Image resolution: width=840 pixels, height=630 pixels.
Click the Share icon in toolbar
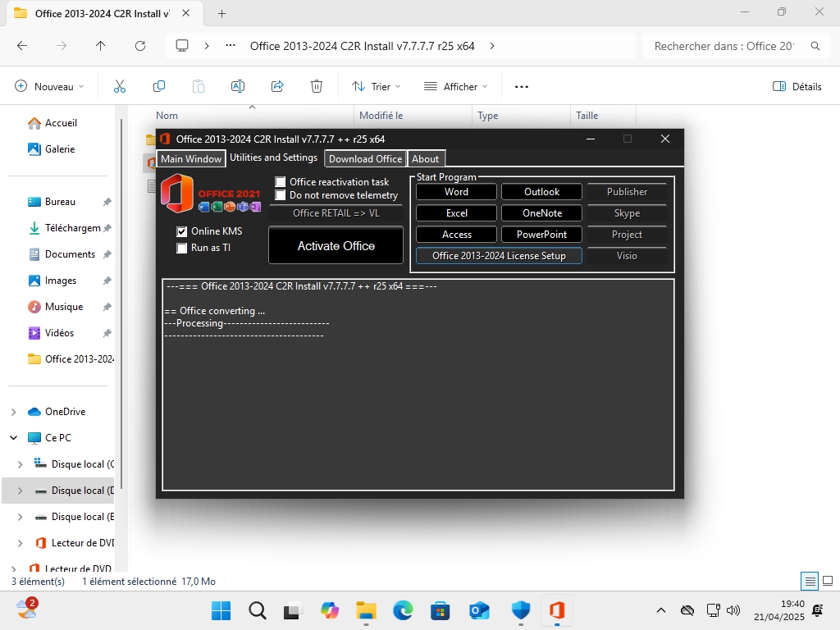tap(277, 86)
